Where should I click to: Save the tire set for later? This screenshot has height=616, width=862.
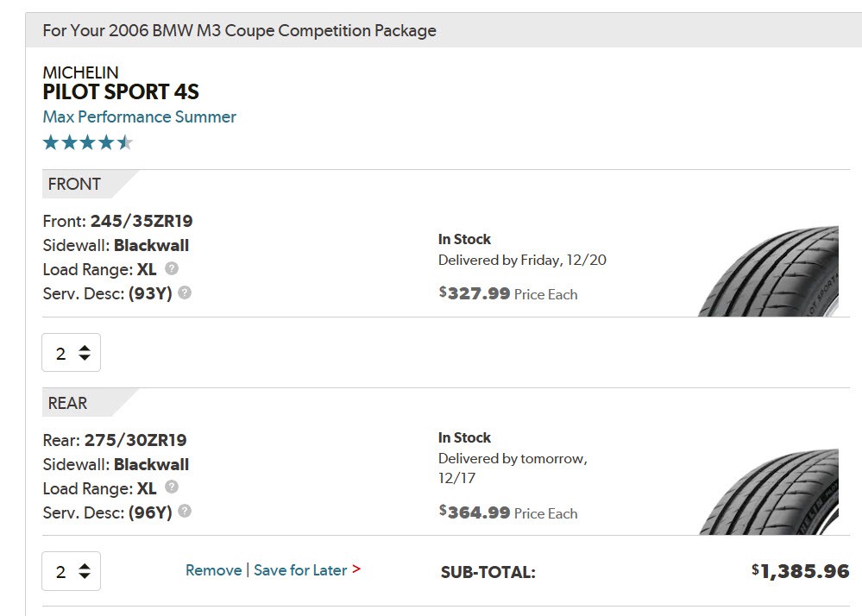(300, 570)
